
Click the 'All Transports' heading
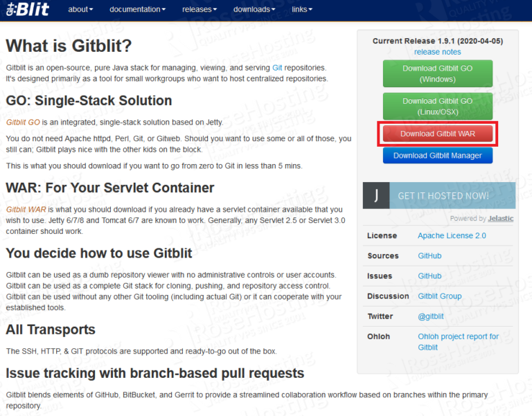tap(51, 329)
